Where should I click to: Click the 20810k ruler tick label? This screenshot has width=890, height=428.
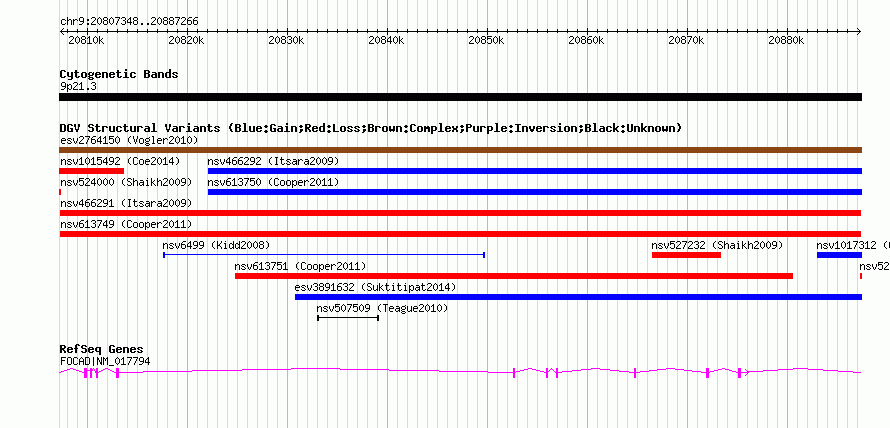pos(86,40)
